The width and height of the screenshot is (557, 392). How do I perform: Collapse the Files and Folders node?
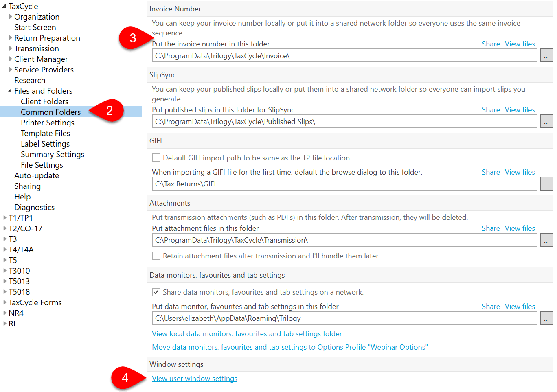pos(10,91)
